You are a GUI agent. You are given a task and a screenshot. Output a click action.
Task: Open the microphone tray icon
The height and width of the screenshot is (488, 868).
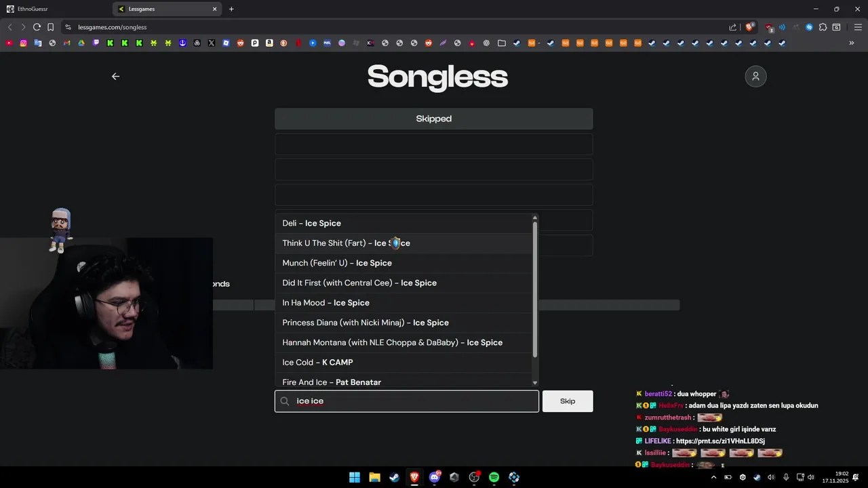tap(786, 477)
